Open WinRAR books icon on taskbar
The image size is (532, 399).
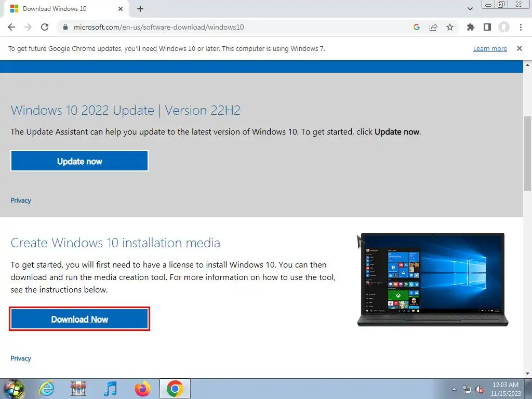[78, 389]
